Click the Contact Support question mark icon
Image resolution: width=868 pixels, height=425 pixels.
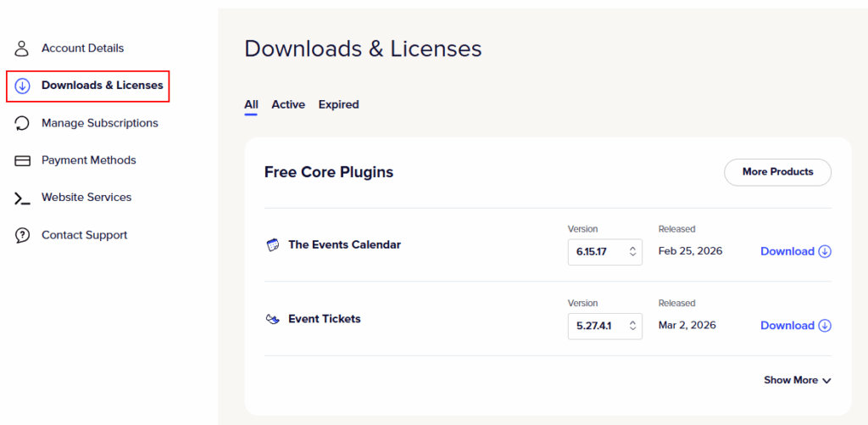pyautogui.click(x=23, y=235)
